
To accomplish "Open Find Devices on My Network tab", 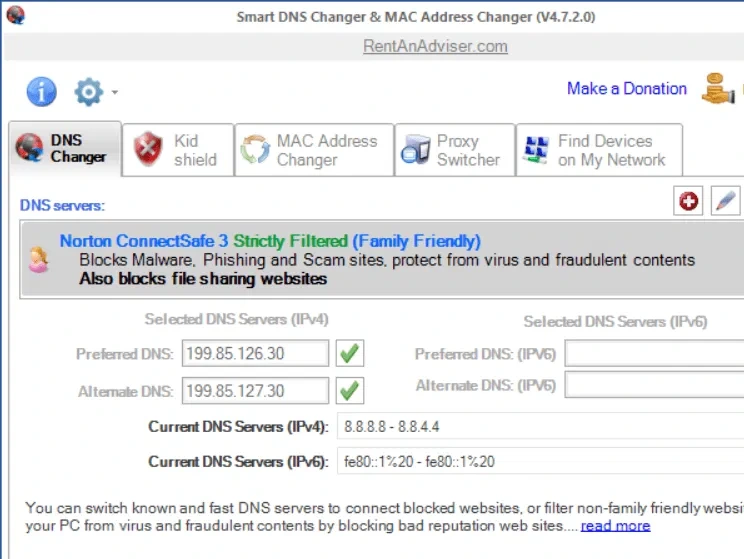I will (599, 150).
